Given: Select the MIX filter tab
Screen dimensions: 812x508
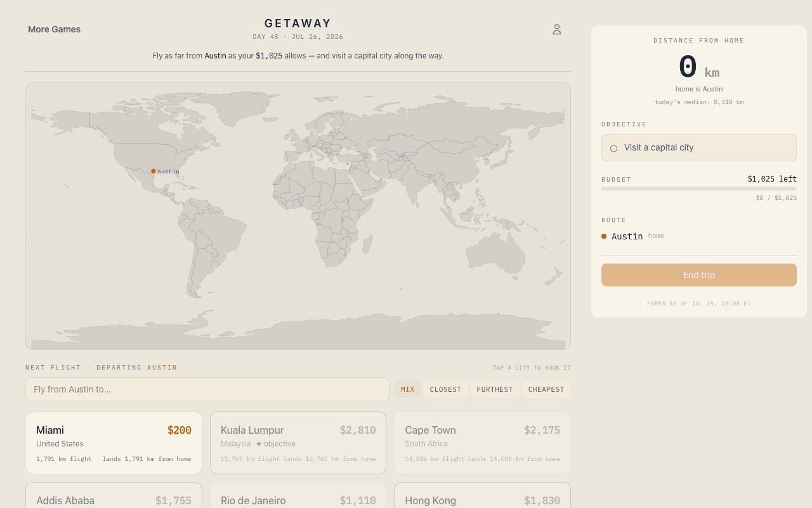Looking at the screenshot, I should [408, 389].
